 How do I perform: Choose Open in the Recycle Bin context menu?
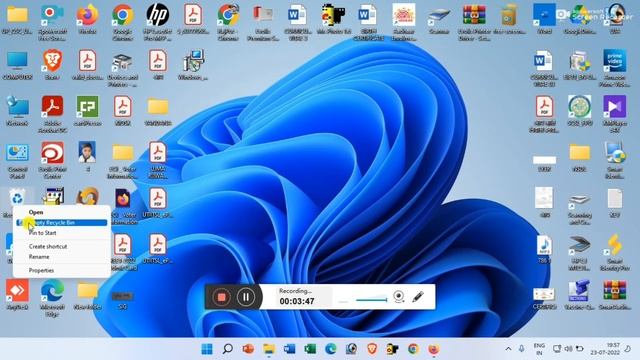(x=36, y=212)
